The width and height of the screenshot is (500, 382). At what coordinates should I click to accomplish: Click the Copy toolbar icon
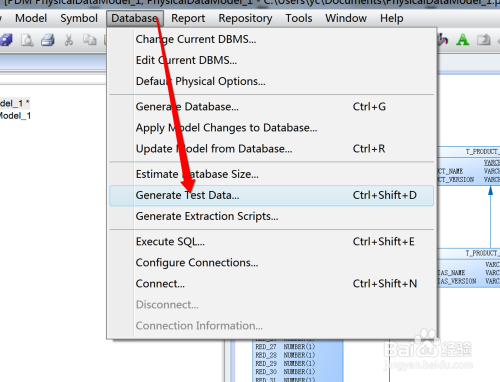click(90, 40)
